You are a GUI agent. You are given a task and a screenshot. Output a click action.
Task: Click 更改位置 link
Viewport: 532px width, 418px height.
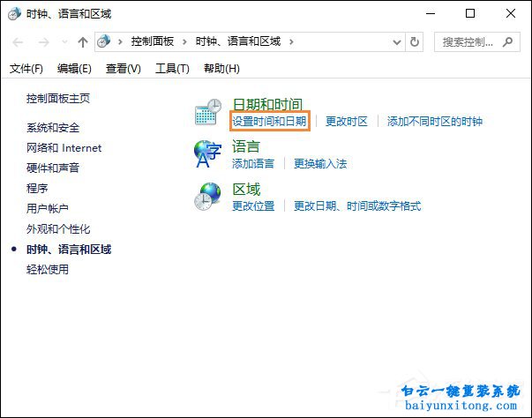click(x=253, y=205)
